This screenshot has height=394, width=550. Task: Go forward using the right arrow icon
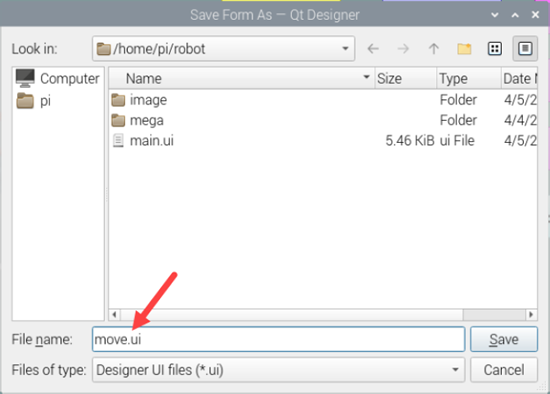click(x=403, y=48)
